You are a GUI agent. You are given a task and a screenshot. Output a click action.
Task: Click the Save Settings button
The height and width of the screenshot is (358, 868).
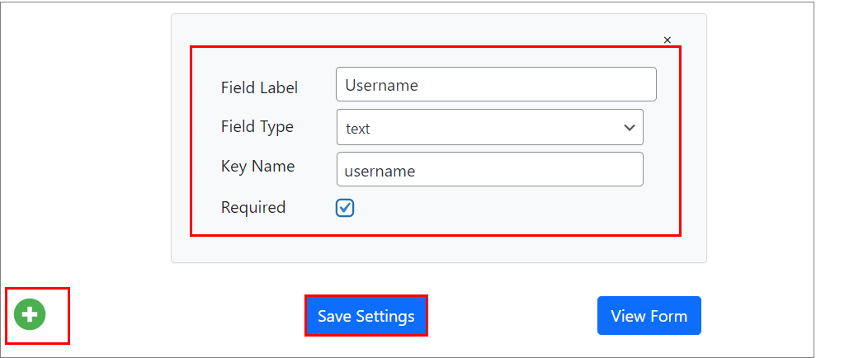coord(366,316)
